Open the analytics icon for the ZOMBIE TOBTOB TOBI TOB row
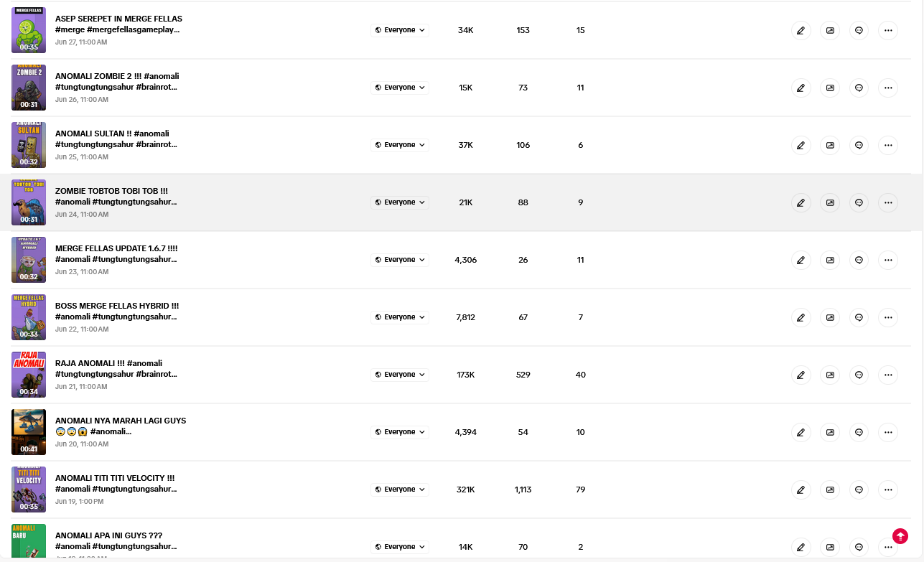 click(x=830, y=202)
